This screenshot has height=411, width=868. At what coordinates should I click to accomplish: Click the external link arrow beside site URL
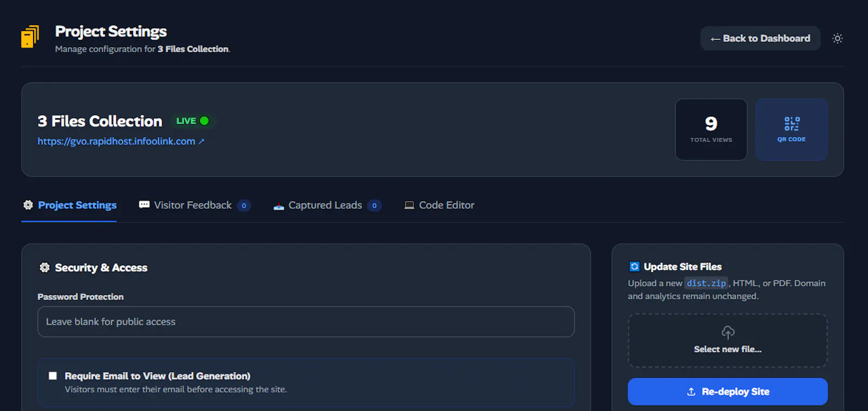click(x=201, y=142)
